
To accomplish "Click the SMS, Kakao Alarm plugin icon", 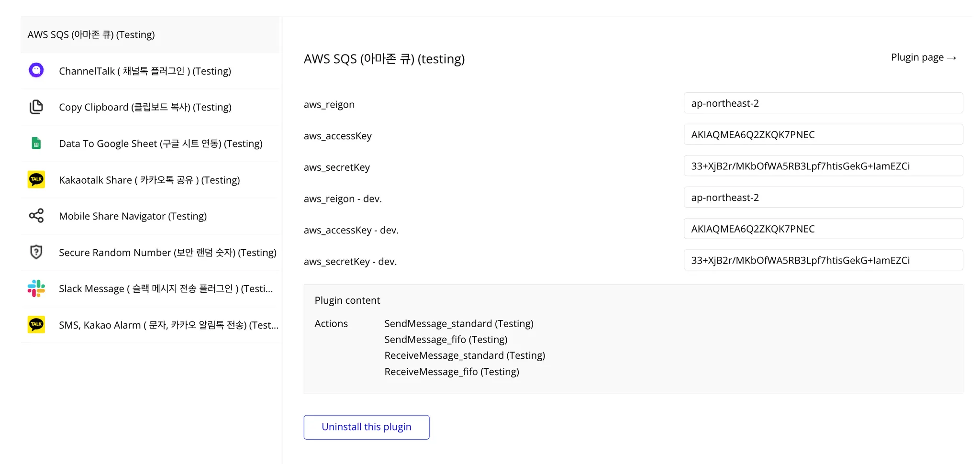I will (x=36, y=324).
